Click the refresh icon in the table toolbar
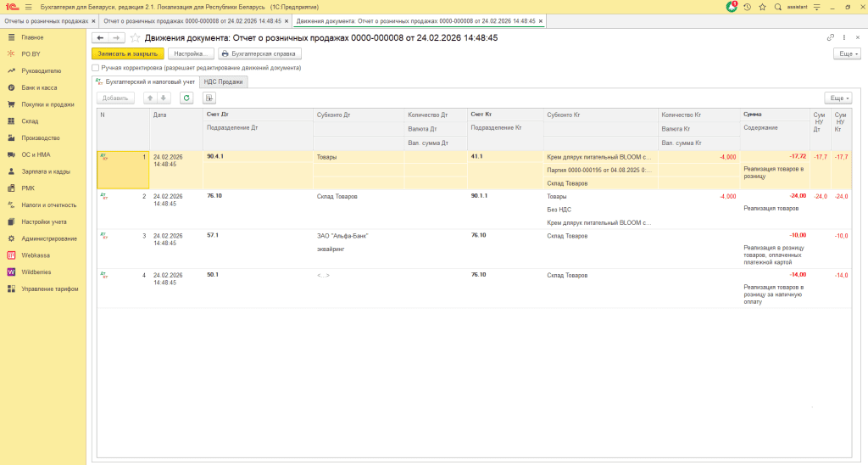This screenshot has height=465, width=868. (186, 98)
